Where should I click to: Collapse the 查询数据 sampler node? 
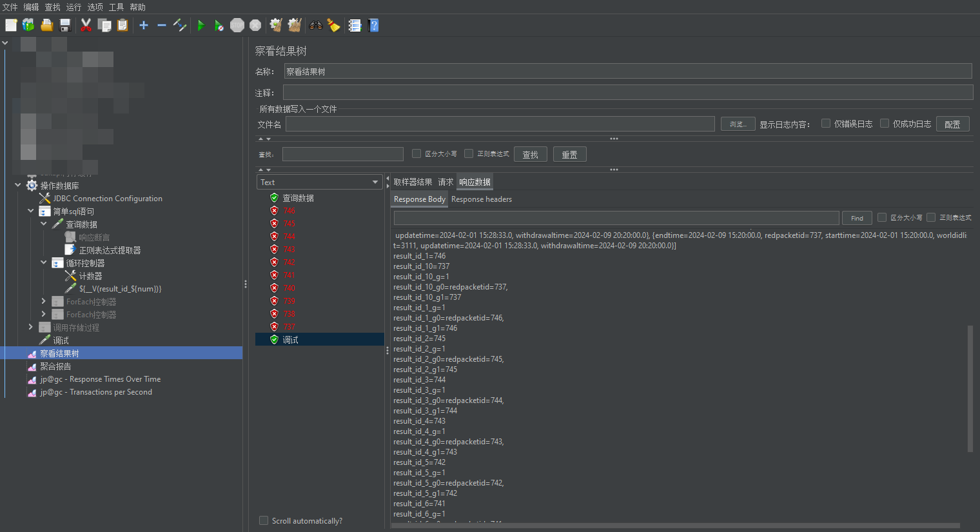click(44, 224)
